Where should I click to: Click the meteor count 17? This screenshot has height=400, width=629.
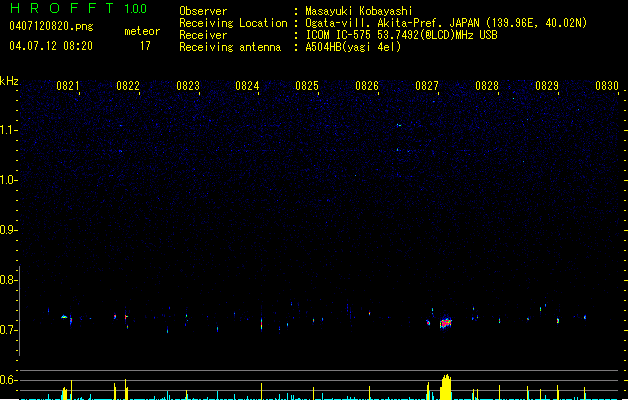145,46
